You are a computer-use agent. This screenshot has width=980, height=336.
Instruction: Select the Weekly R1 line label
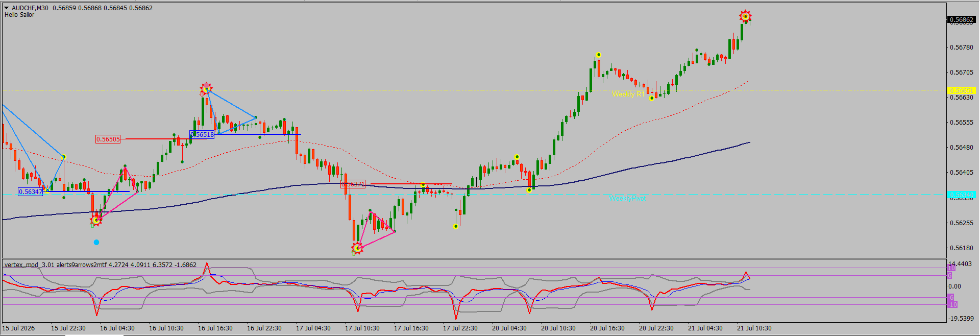pos(628,94)
